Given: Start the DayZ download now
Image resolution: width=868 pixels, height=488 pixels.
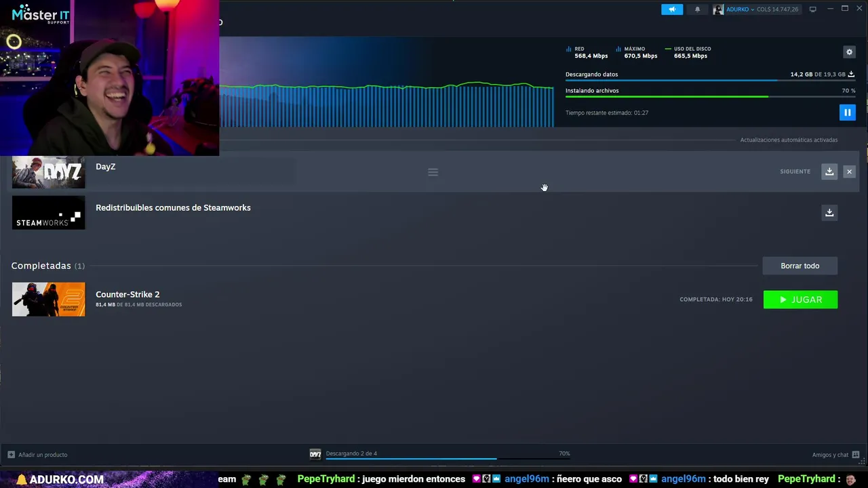Looking at the screenshot, I should [x=829, y=171].
